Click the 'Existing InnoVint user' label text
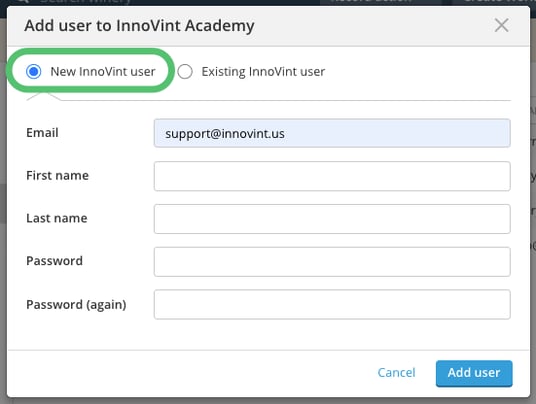This screenshot has width=536, height=404. (263, 72)
